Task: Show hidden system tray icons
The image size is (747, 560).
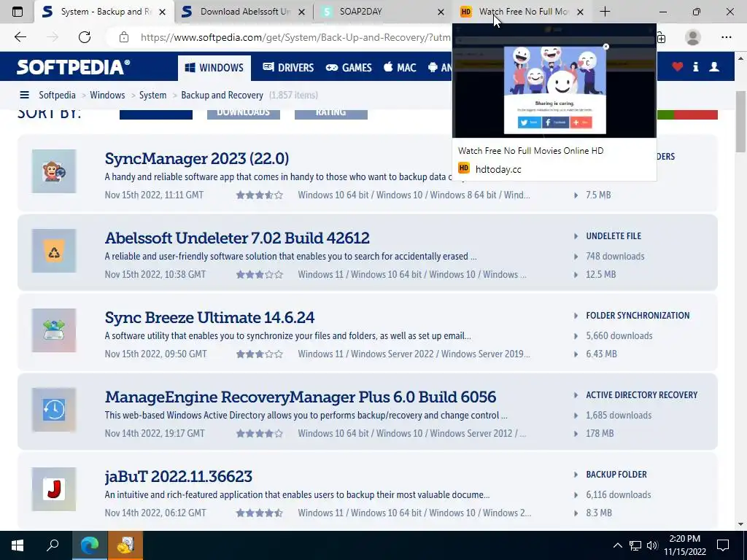Action: (617, 545)
